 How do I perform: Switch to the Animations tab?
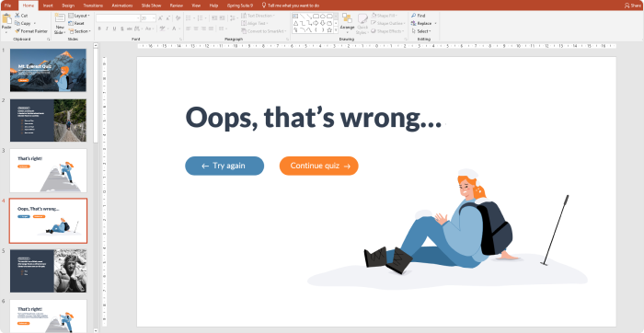pyautogui.click(x=122, y=6)
